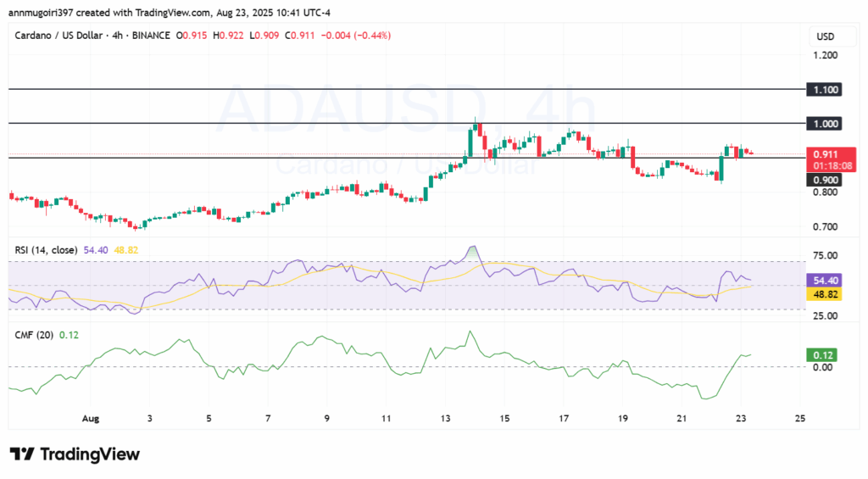868x479 pixels.
Task: Click the date 23 on the time axis
Action: [741, 419]
